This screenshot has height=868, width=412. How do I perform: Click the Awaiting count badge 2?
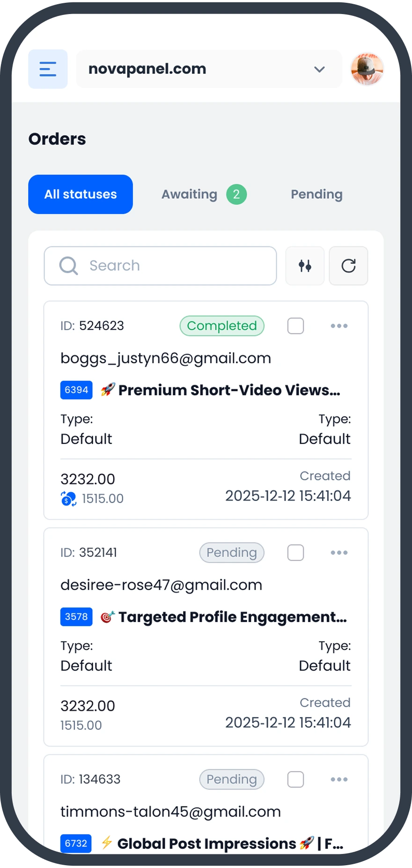pyautogui.click(x=236, y=194)
